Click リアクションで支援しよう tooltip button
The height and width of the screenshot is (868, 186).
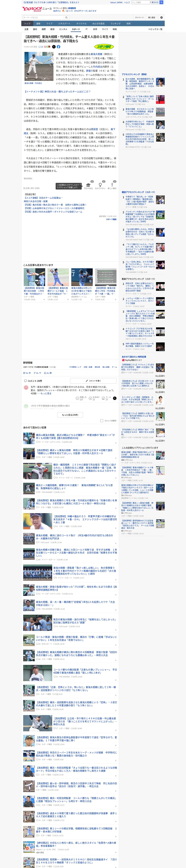(69, 186)
